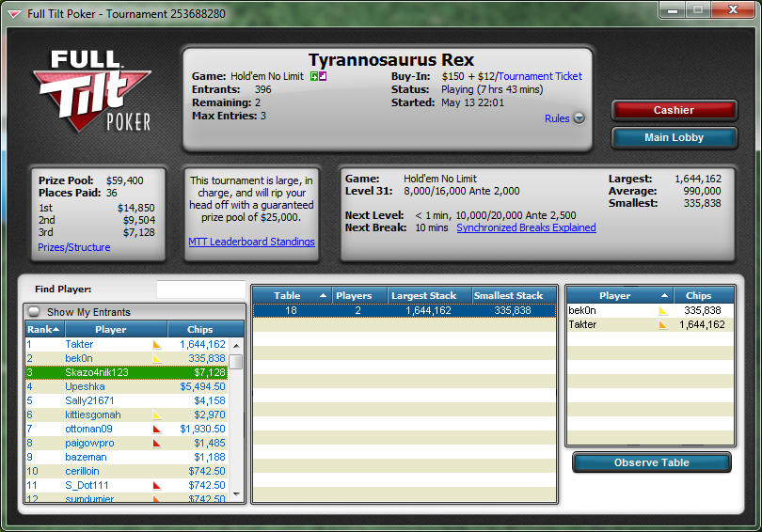Viewport: 762px width, 532px height.
Task: Click Full Tilt title bar icon
Action: (14, 14)
